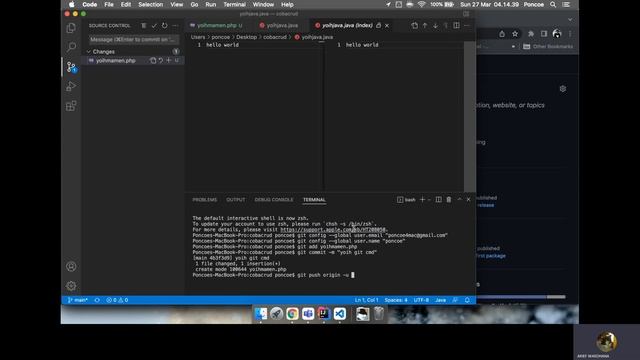640x360 pixels.
Task: Open Other Bookmarks folder in browser window
Action: tap(548, 47)
